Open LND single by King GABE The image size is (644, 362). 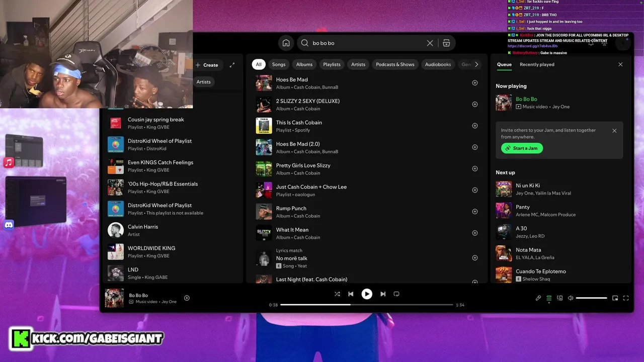[171, 273]
